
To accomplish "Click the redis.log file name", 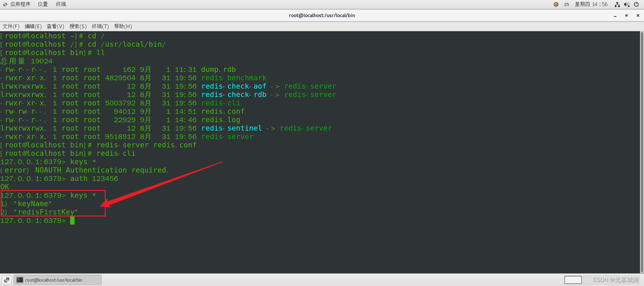I will pos(221,120).
